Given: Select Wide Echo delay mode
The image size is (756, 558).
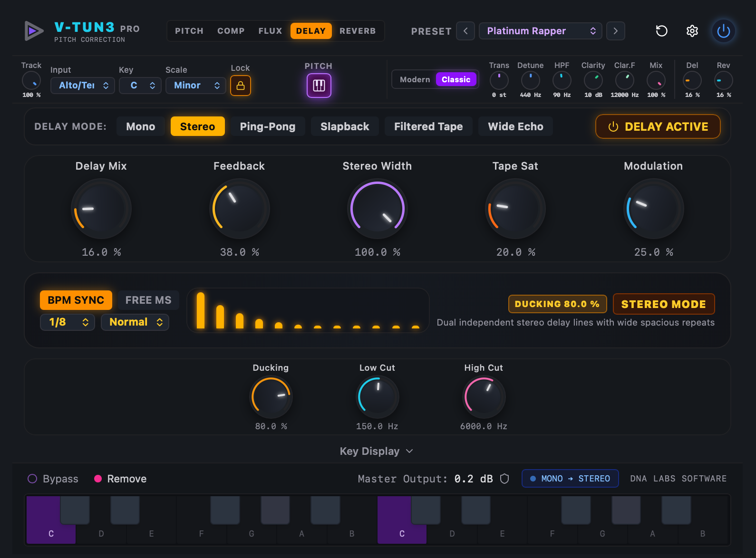Looking at the screenshot, I should click(515, 126).
